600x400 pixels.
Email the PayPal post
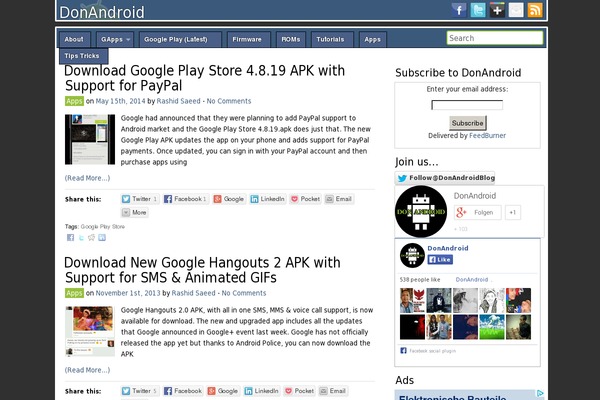pos(339,199)
